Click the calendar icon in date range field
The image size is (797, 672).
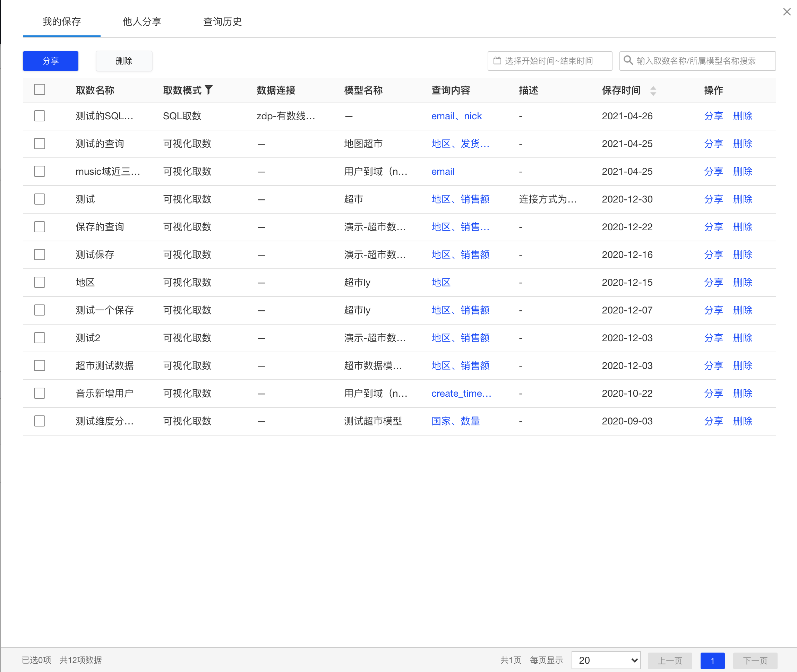click(x=497, y=61)
